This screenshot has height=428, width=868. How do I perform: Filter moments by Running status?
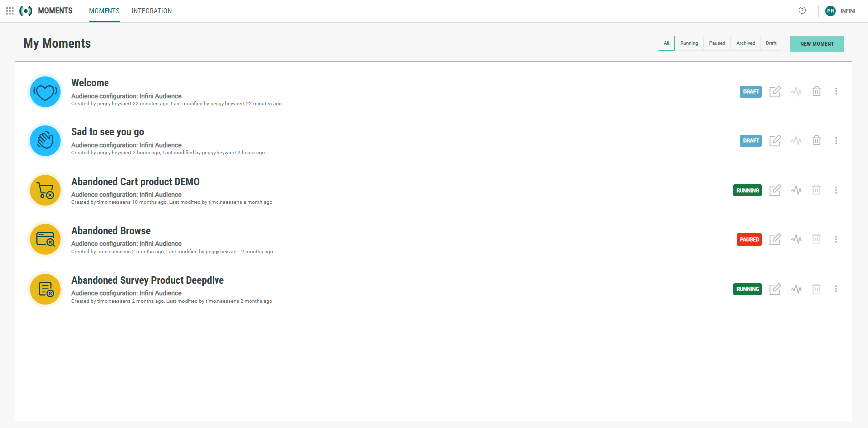pyautogui.click(x=689, y=43)
